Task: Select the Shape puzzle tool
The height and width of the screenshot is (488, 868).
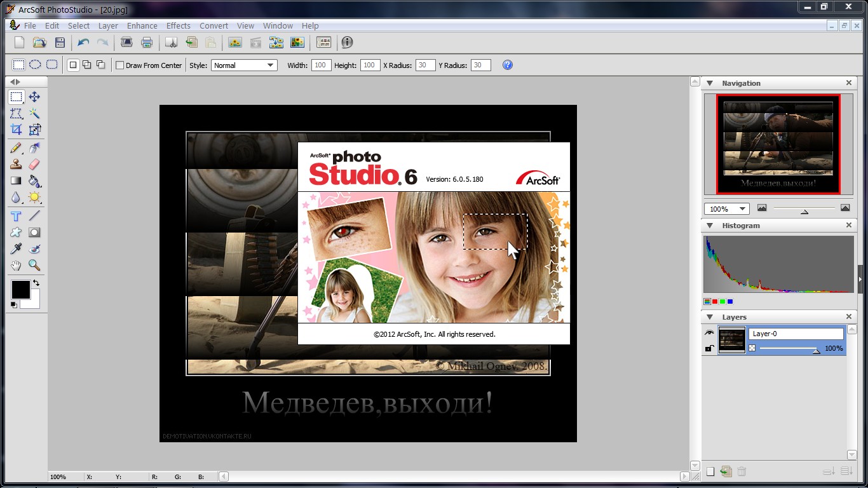Action: click(16, 232)
